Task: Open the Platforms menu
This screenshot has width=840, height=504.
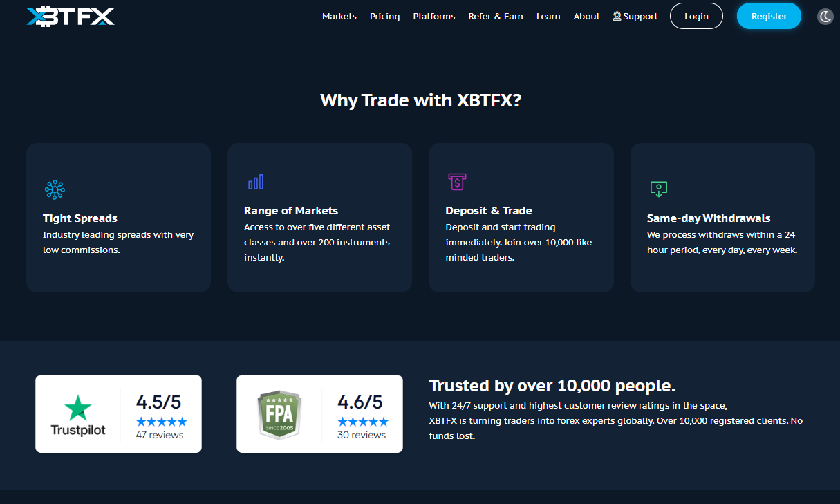Action: (433, 16)
